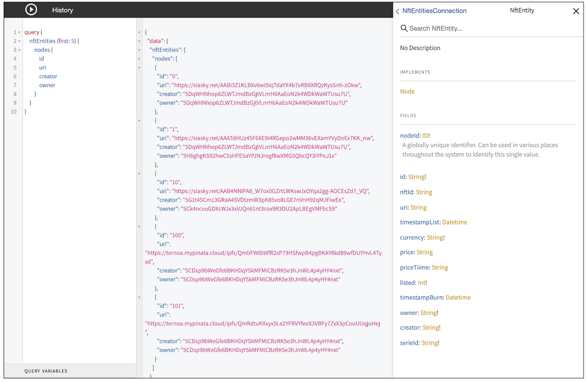Open the History panel

click(x=63, y=10)
